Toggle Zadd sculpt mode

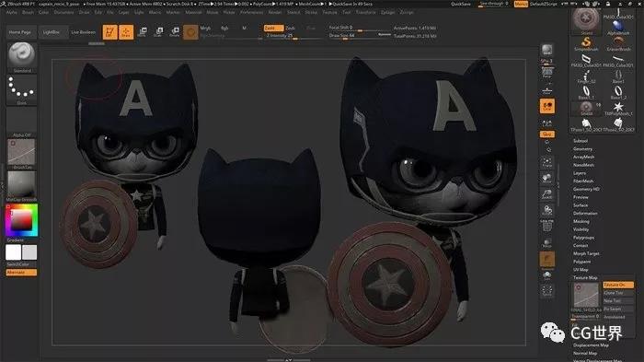click(x=273, y=28)
